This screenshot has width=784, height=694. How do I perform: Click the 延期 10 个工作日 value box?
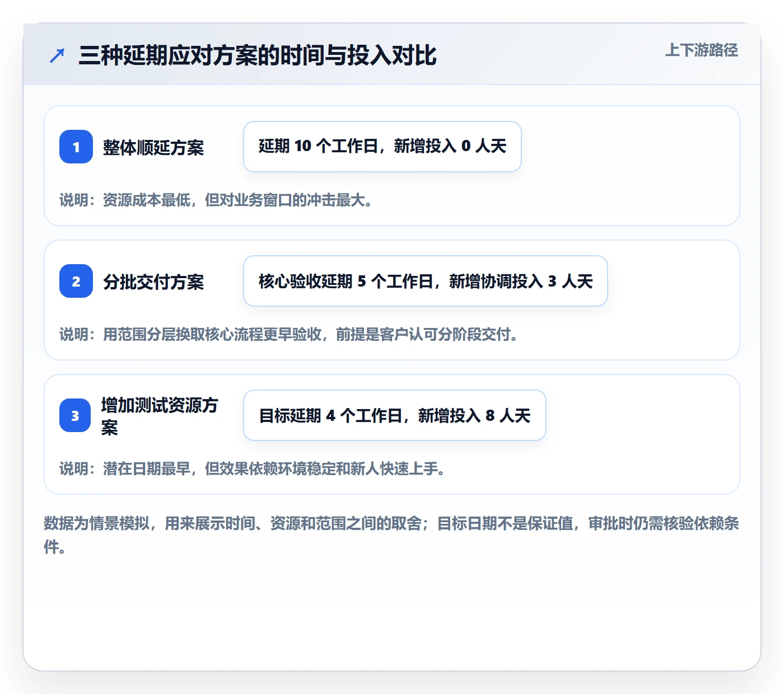click(382, 147)
